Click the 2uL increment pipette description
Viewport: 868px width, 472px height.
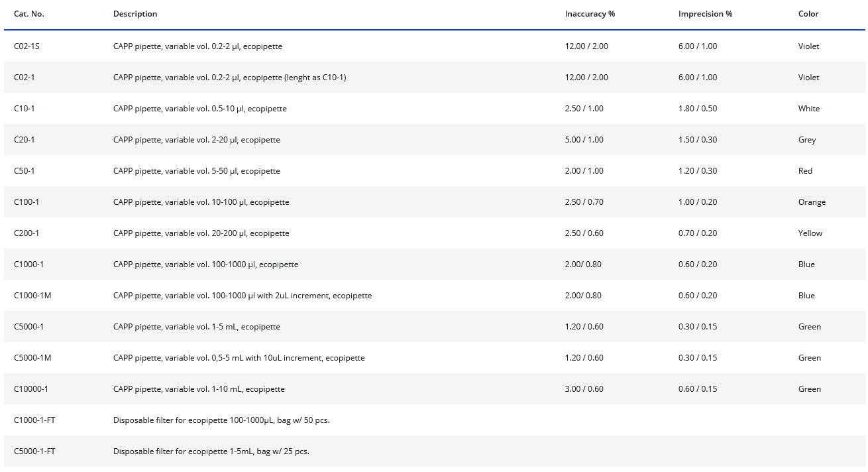click(243, 296)
